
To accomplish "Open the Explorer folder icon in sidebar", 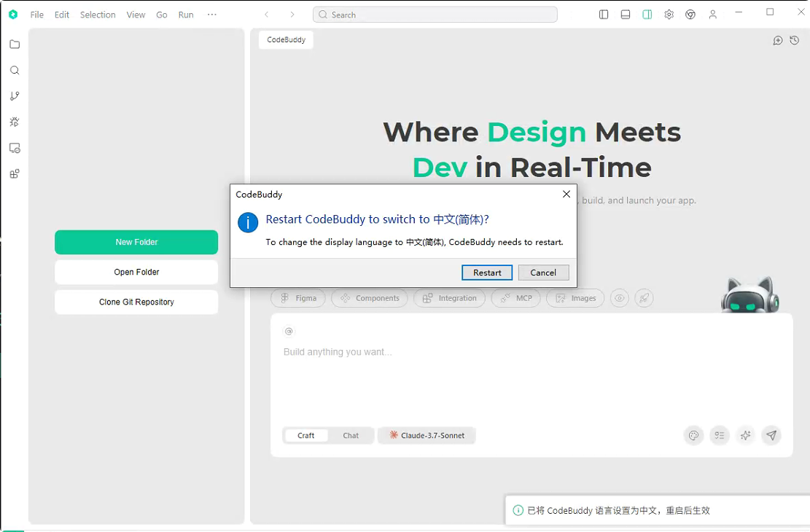I will 14,44.
